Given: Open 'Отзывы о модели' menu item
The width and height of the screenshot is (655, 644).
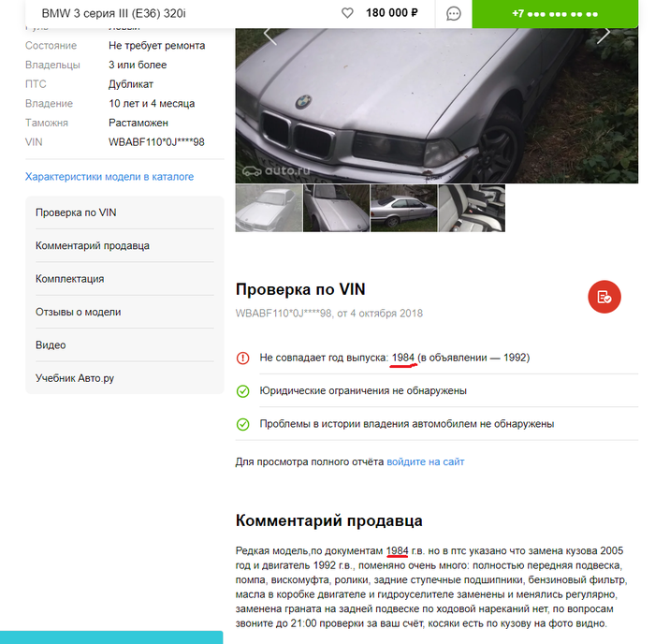Looking at the screenshot, I should click(x=124, y=312).
